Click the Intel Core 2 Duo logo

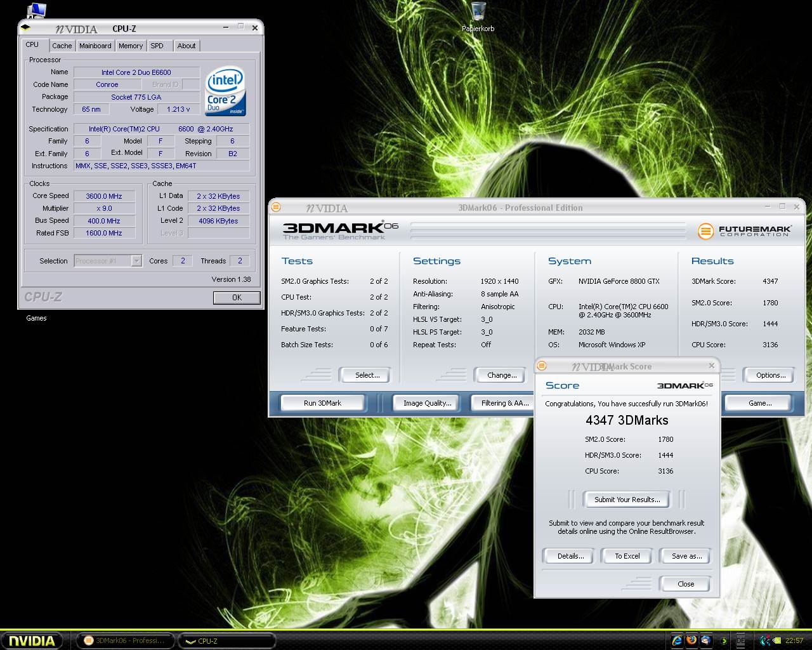coord(225,92)
